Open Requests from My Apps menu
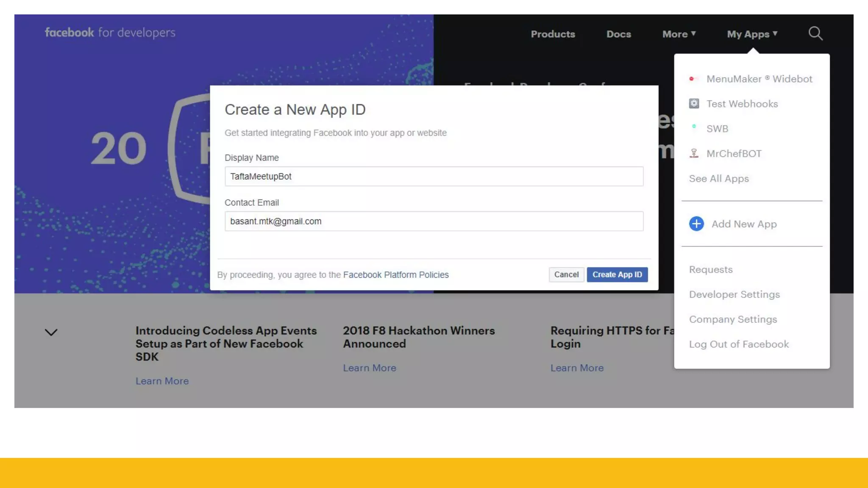This screenshot has width=868, height=488. [x=711, y=269]
